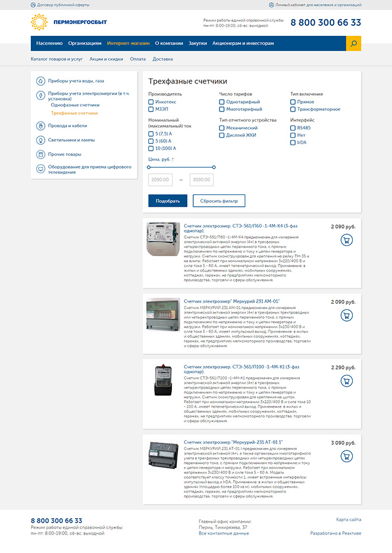392x553 pixels.
Task: Toggle price sort arrow next to Цена
Action: [x=173, y=160]
